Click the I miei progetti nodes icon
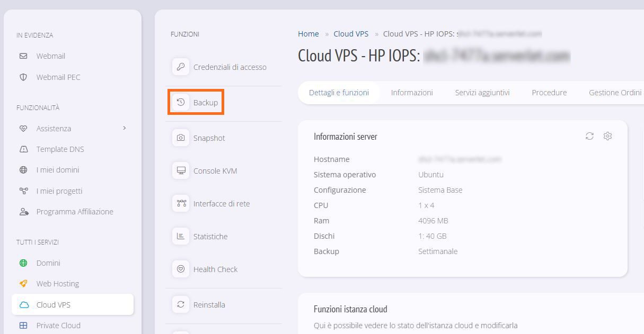 coord(23,191)
